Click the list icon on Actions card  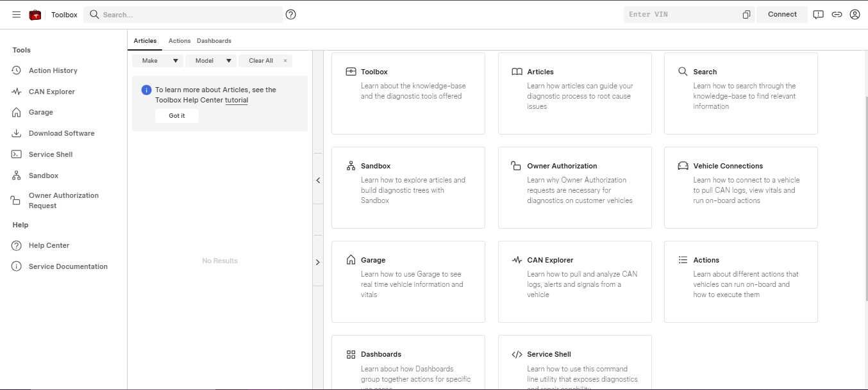(x=683, y=260)
